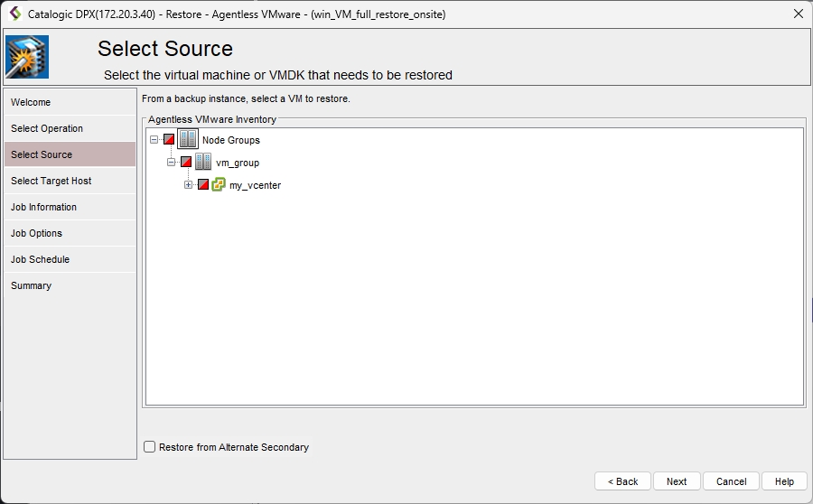The width and height of the screenshot is (813, 504).
Task: Select the my_vcenter tree label
Action: pyautogui.click(x=255, y=185)
